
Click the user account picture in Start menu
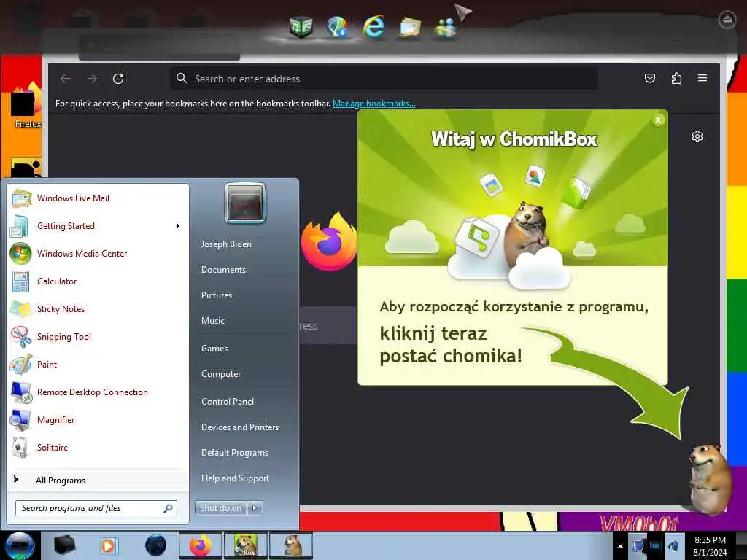pyautogui.click(x=245, y=203)
